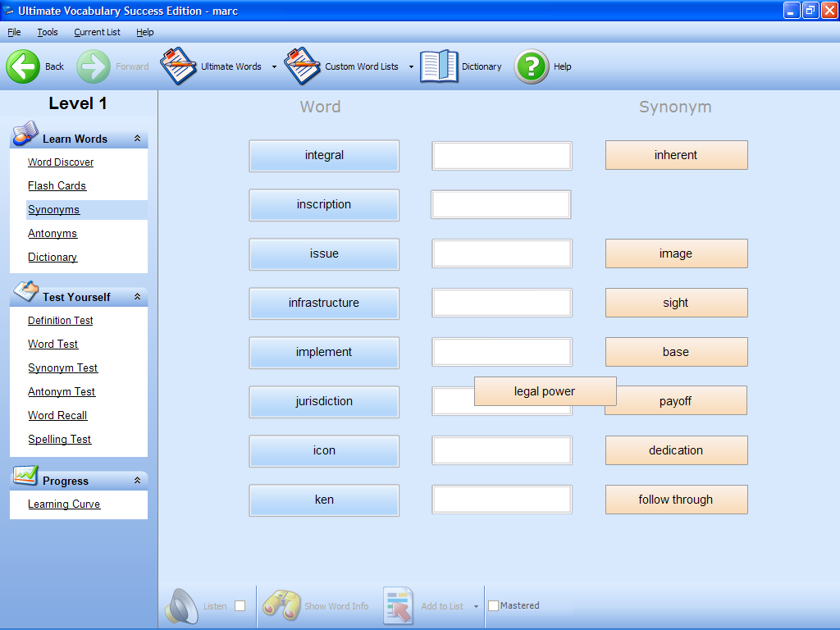Image resolution: width=840 pixels, height=630 pixels.
Task: Collapse the Test Yourself section
Action: [x=137, y=296]
